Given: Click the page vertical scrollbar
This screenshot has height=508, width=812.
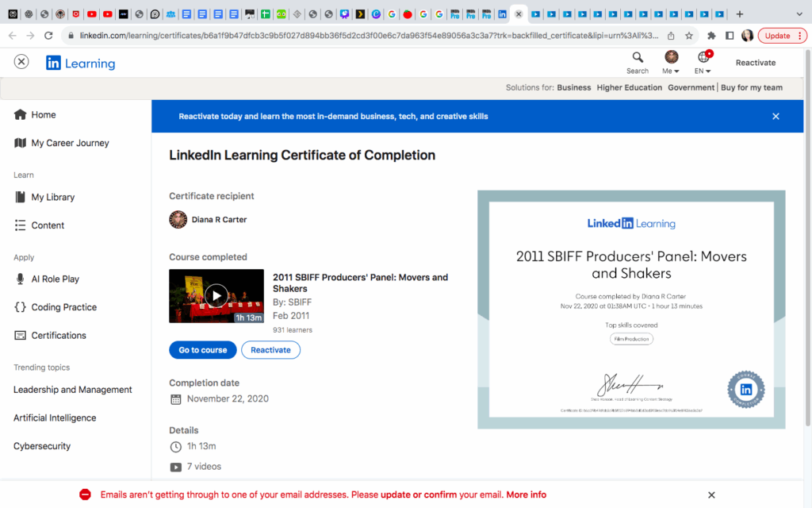Looking at the screenshot, I should pos(808,238).
